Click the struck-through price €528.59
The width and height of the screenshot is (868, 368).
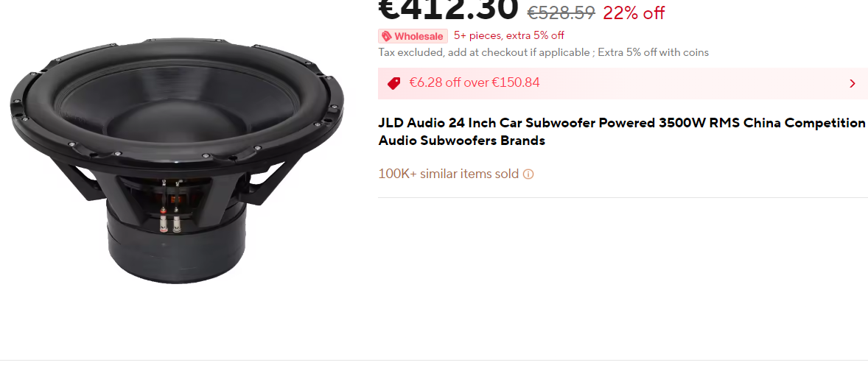(x=561, y=13)
